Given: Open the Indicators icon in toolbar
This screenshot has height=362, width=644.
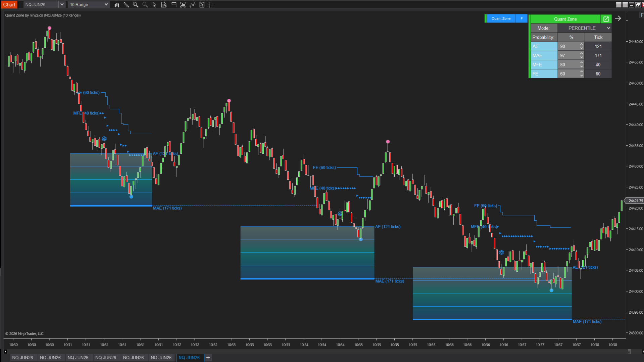Looking at the screenshot, I should click(x=192, y=5).
